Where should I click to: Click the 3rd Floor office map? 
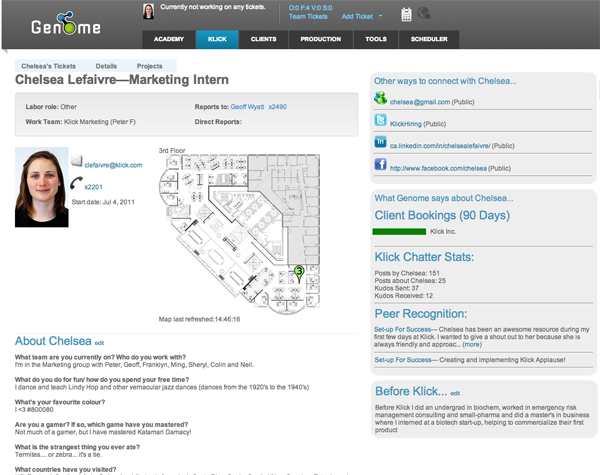tap(240, 233)
